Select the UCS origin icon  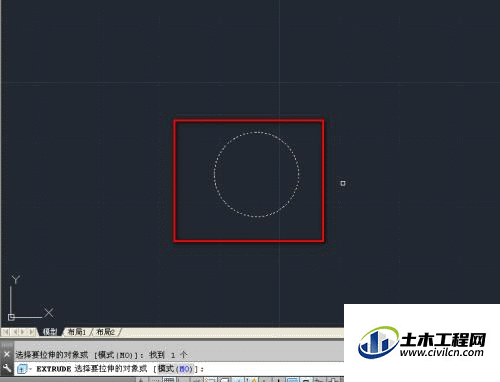11,317
